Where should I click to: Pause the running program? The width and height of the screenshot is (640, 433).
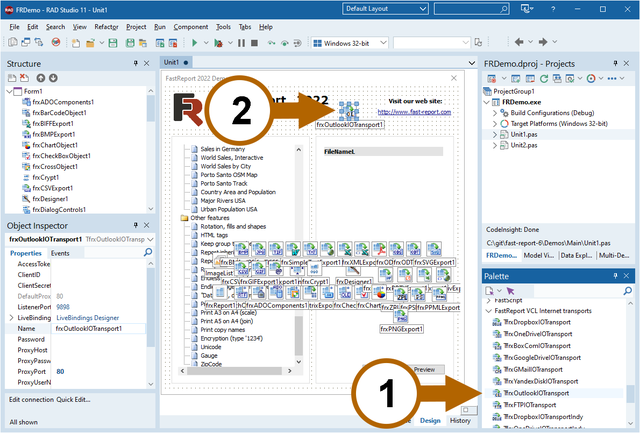click(x=242, y=43)
